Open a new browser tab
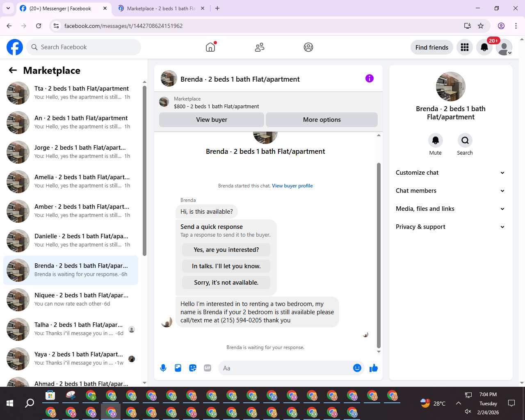The image size is (525, 420). (217, 8)
